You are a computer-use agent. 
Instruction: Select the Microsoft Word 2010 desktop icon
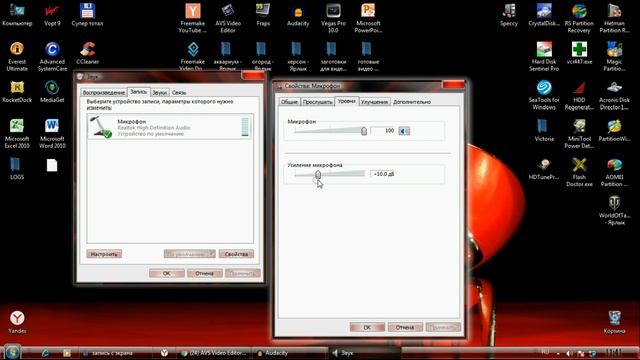pyautogui.click(x=52, y=133)
